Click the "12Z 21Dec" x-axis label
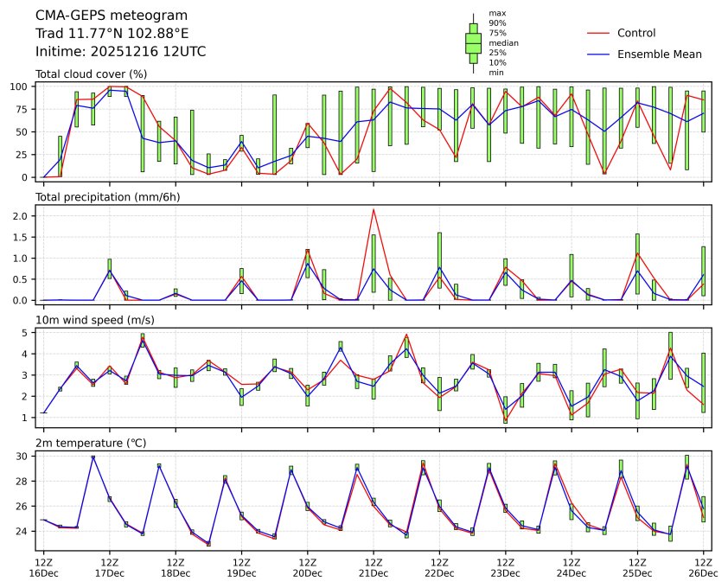The width and height of the screenshot is (728, 588). click(x=373, y=566)
